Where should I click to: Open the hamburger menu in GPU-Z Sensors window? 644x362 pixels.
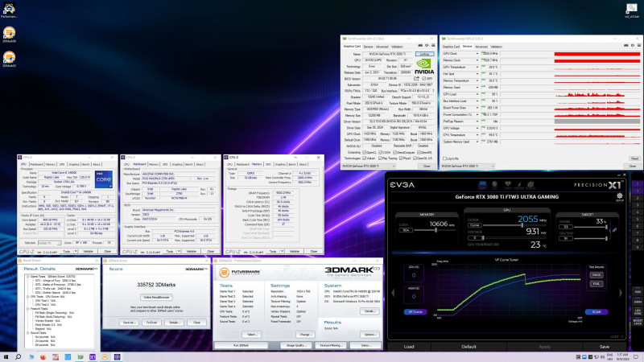tap(638, 46)
